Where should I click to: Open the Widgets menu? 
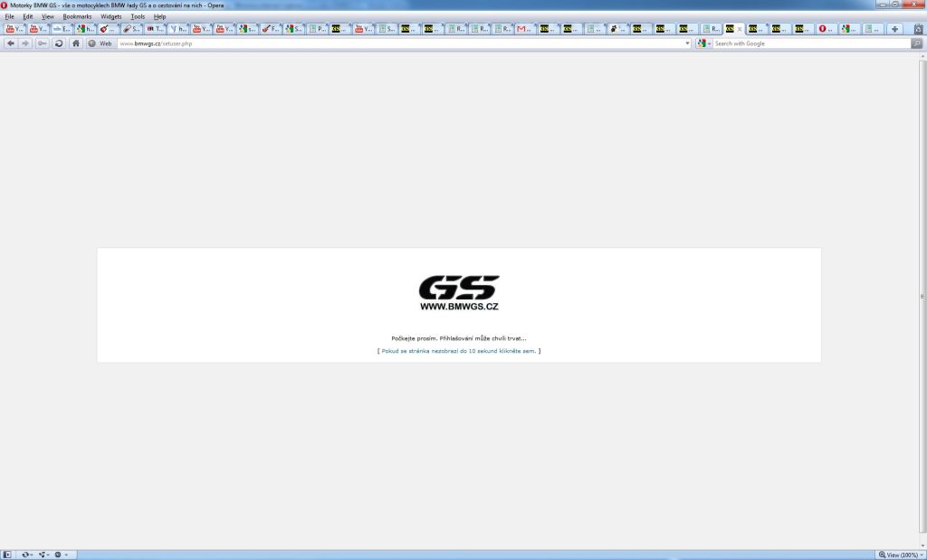110,16
